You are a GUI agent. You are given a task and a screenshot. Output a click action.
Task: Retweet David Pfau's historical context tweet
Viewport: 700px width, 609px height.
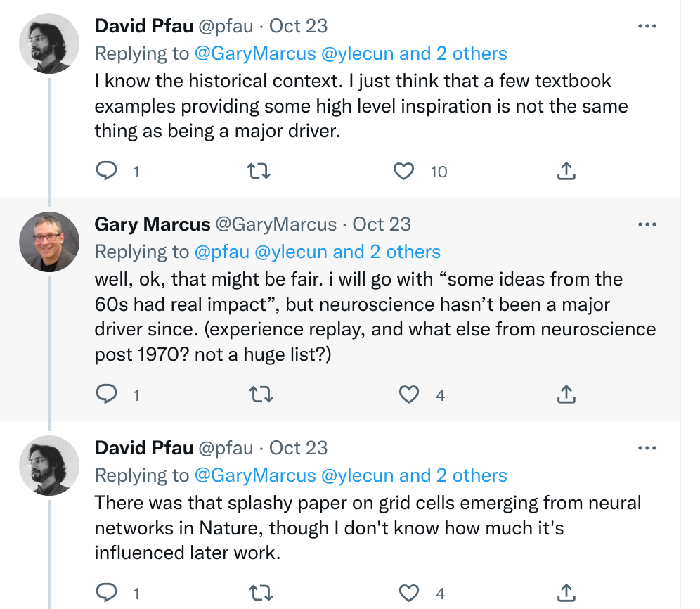pos(259,172)
